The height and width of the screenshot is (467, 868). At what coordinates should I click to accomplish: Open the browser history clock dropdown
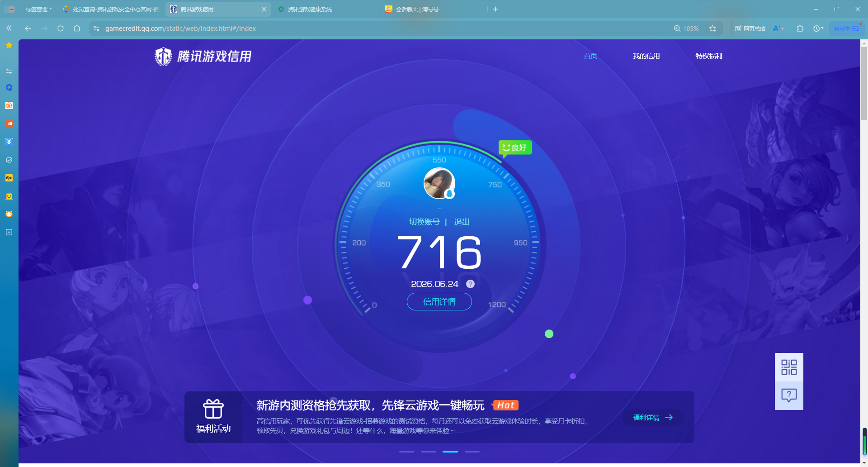click(x=818, y=28)
